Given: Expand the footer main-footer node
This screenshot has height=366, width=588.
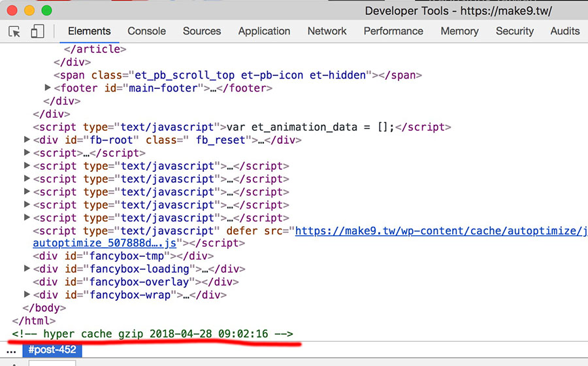Looking at the screenshot, I should click(x=48, y=88).
